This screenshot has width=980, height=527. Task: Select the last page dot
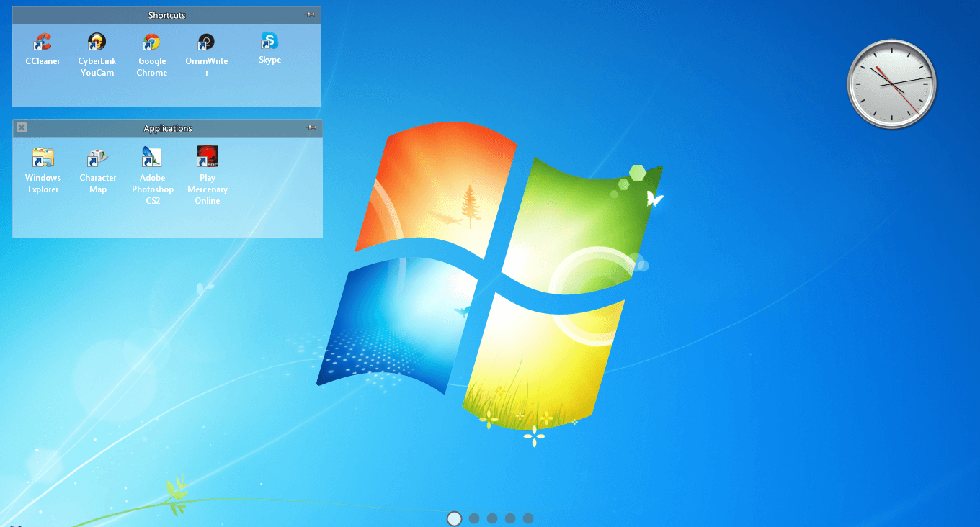tap(528, 518)
